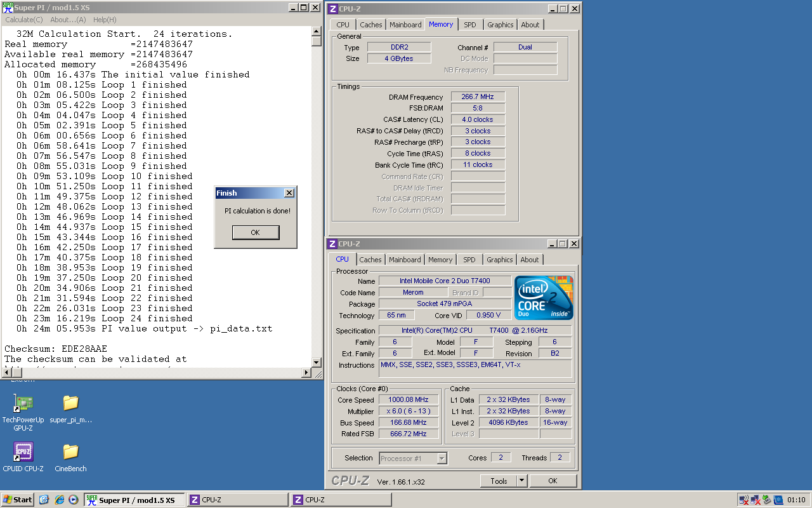Click the CAS# Latency value 4.0 clocks
Screen dimensions: 812x508
(478, 119)
